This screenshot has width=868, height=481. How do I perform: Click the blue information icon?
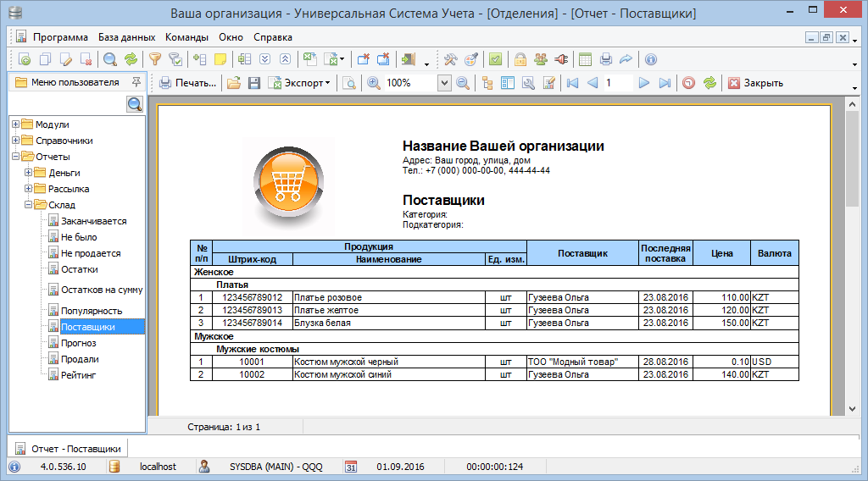point(650,59)
